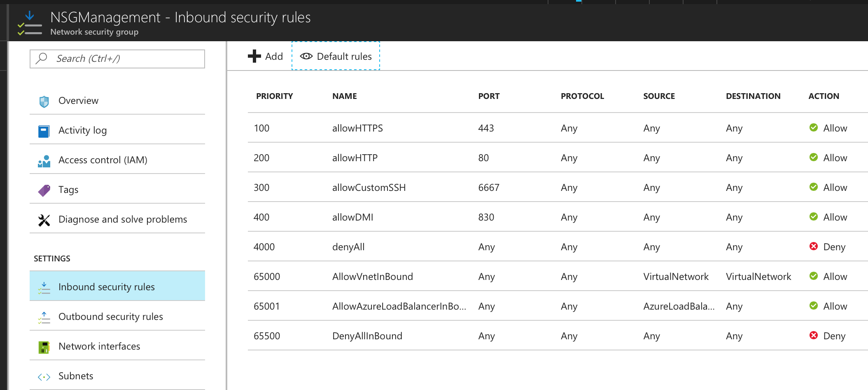Sort by the PORT column header
This screenshot has width=868, height=390.
[x=488, y=96]
